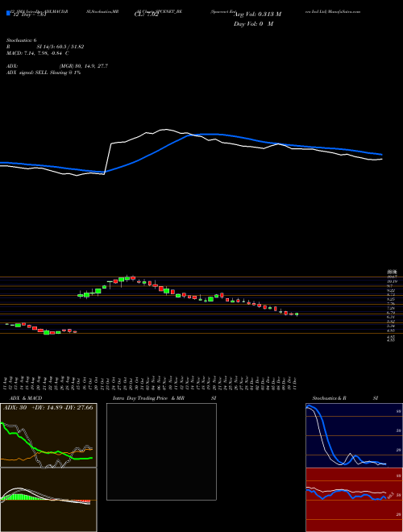Open the ADX indicator chart panel
The image size is (403, 532).
(48, 435)
